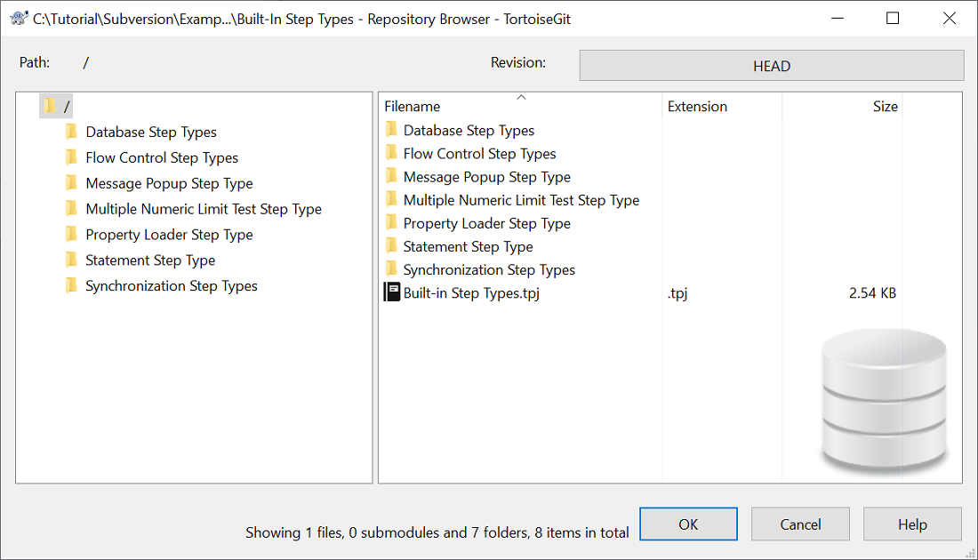Viewport: 978px width, 560px height.
Task: Click Multiple Numeric Limit Test folder icon in file list
Action: point(392,199)
